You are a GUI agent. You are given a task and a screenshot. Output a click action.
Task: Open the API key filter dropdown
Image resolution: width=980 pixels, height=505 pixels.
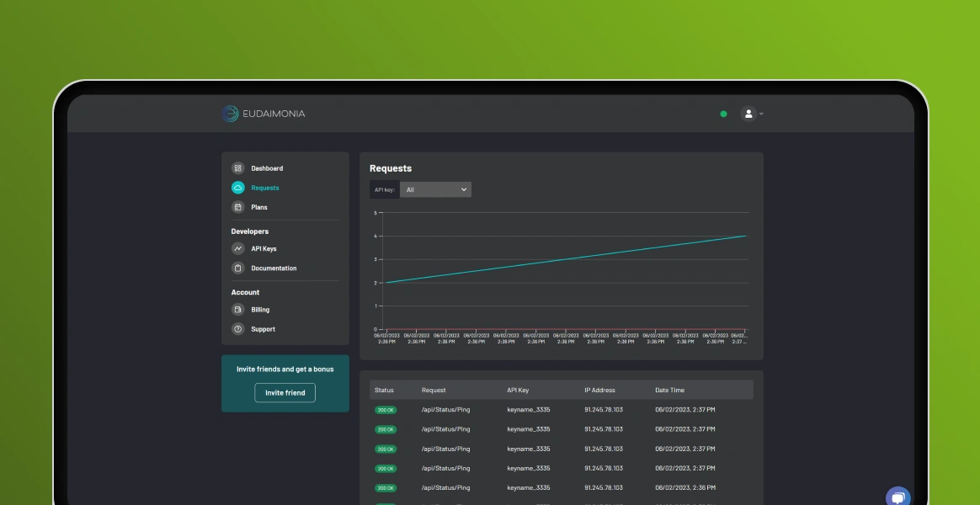click(435, 189)
